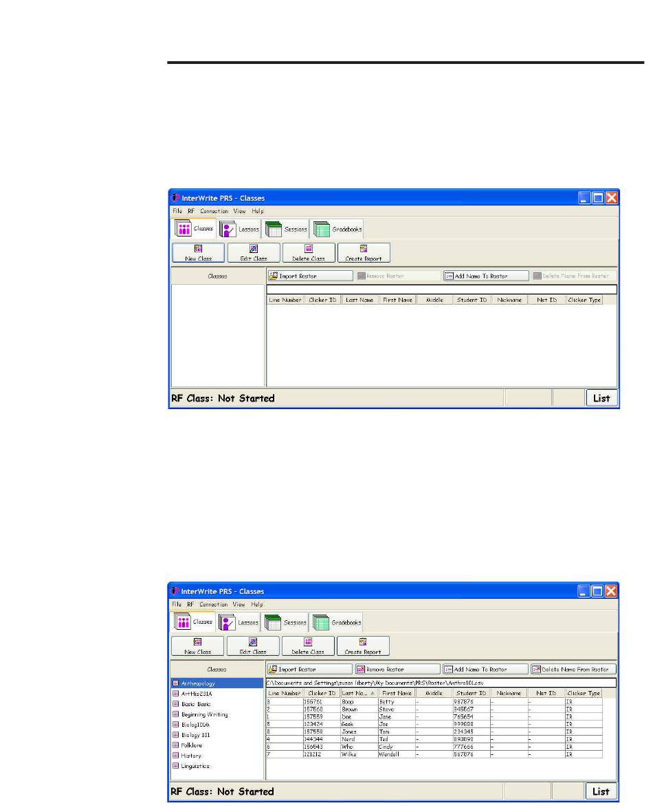
Task: Select the first name cell Steve
Action: (x=397, y=710)
